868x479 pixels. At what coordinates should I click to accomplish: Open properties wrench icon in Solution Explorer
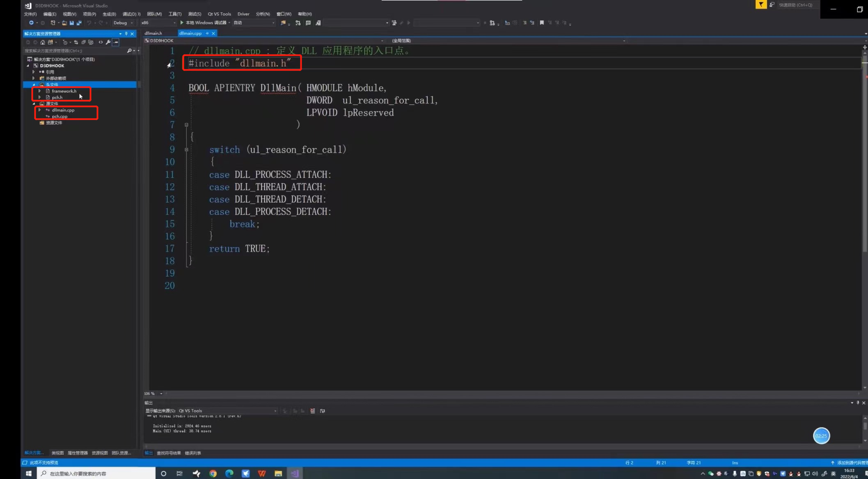108,42
